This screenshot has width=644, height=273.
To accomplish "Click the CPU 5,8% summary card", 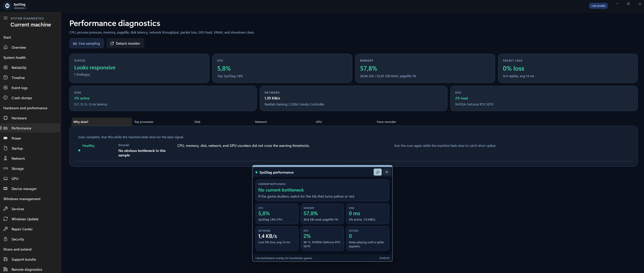I will [x=282, y=68].
